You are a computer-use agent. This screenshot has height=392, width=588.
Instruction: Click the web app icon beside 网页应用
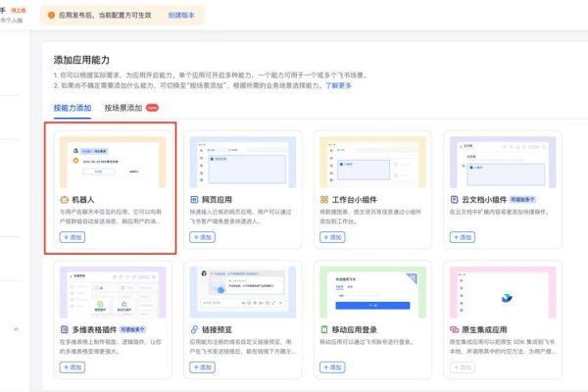194,200
